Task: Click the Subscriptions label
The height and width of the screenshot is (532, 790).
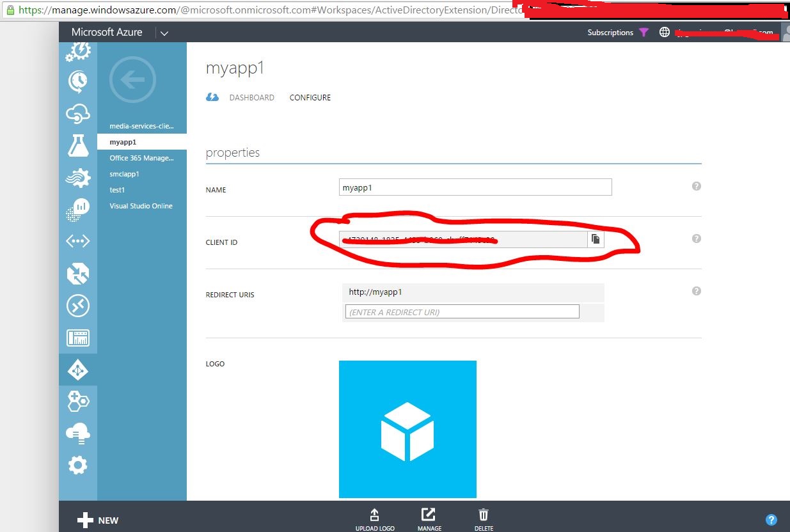Action: (610, 33)
